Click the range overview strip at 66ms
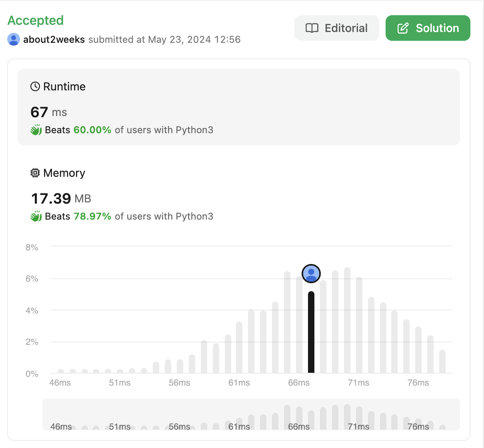 pos(299,416)
